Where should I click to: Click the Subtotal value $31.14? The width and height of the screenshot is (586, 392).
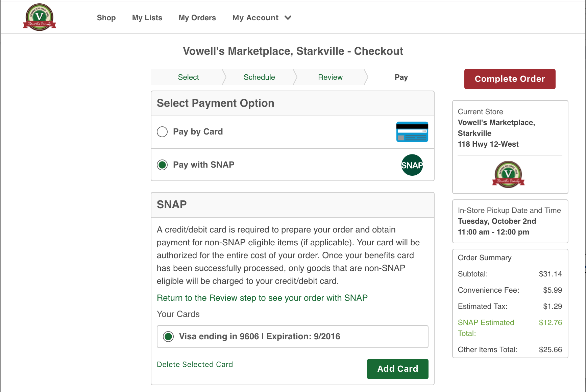tap(550, 274)
